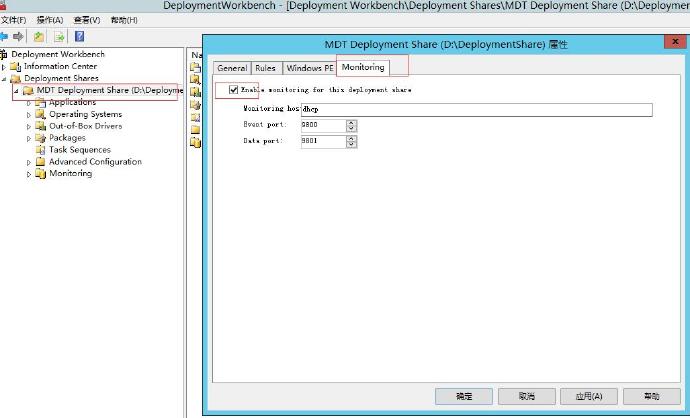Click the Applications node icon in tree
The image size is (690, 418).
[x=40, y=103]
